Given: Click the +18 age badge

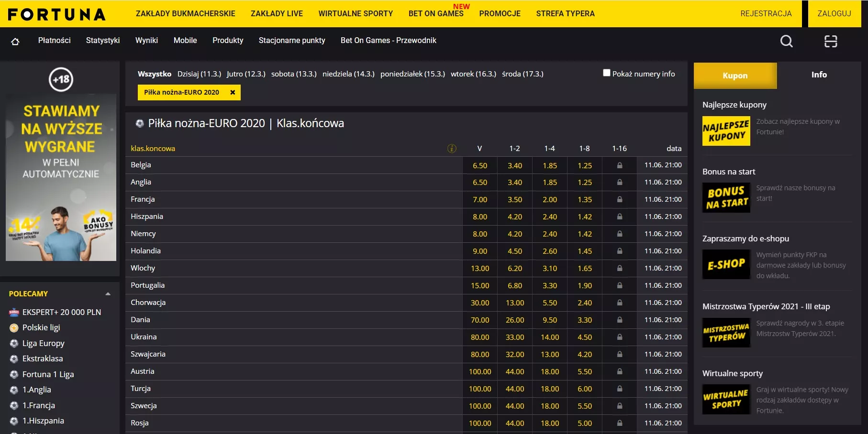Looking at the screenshot, I should (61, 79).
